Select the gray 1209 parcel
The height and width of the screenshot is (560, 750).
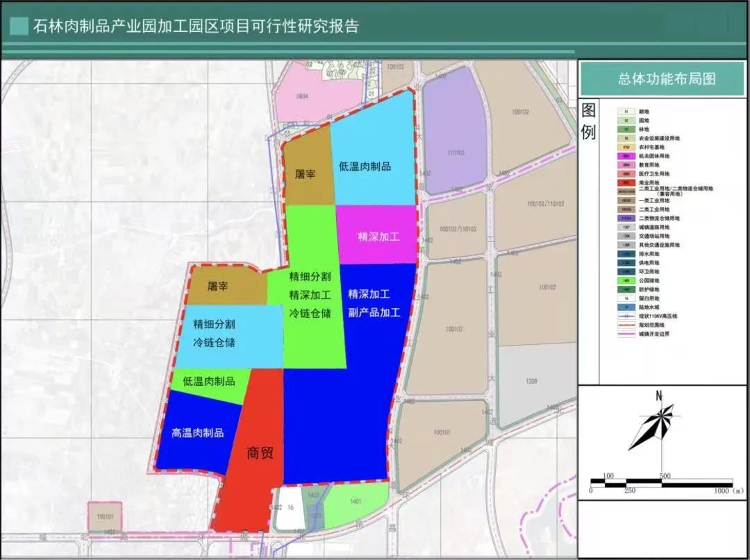(x=531, y=382)
